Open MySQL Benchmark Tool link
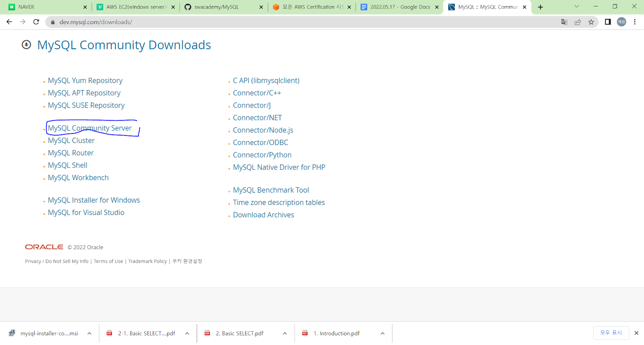This screenshot has height=345, width=644. click(x=271, y=190)
